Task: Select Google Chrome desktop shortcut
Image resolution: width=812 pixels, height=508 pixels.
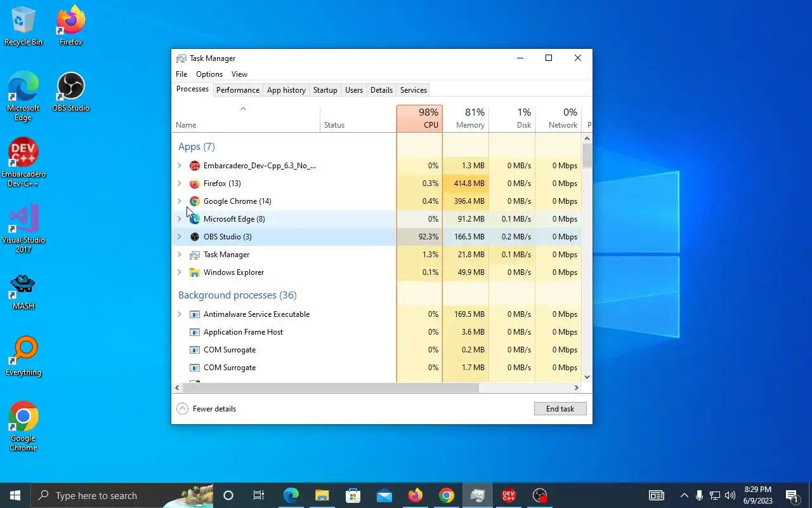Action: click(23, 427)
